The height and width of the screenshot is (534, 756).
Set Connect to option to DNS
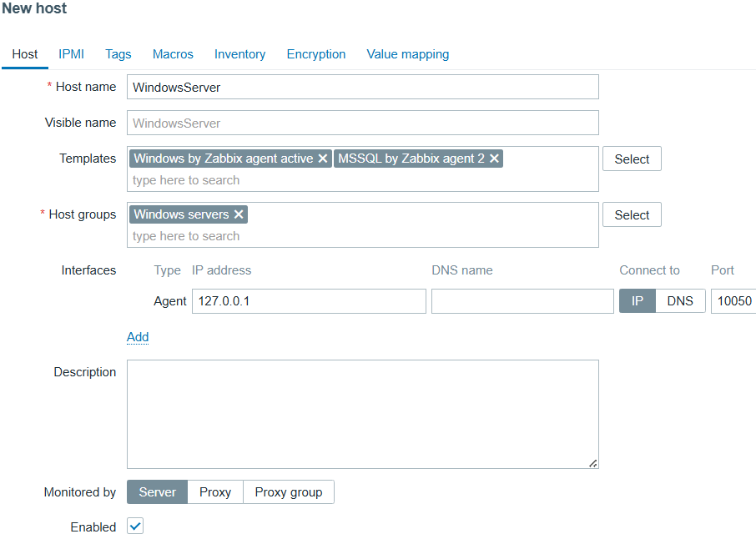[x=680, y=301]
